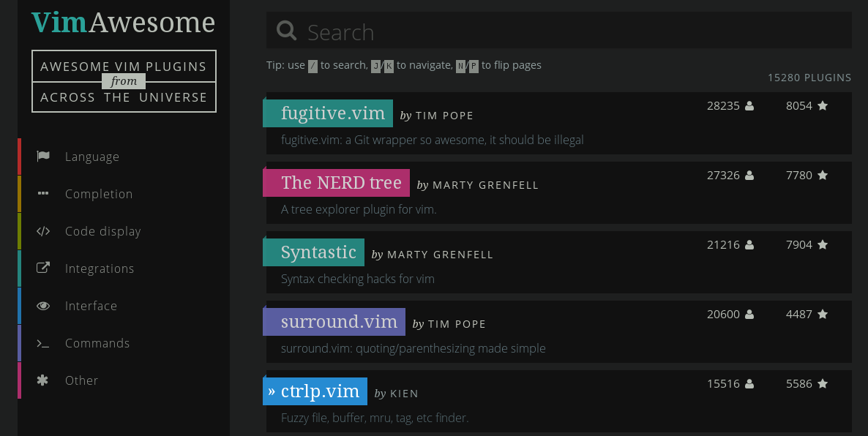
Task: Click author Kien beside ctrlp.vim
Action: tap(404, 394)
